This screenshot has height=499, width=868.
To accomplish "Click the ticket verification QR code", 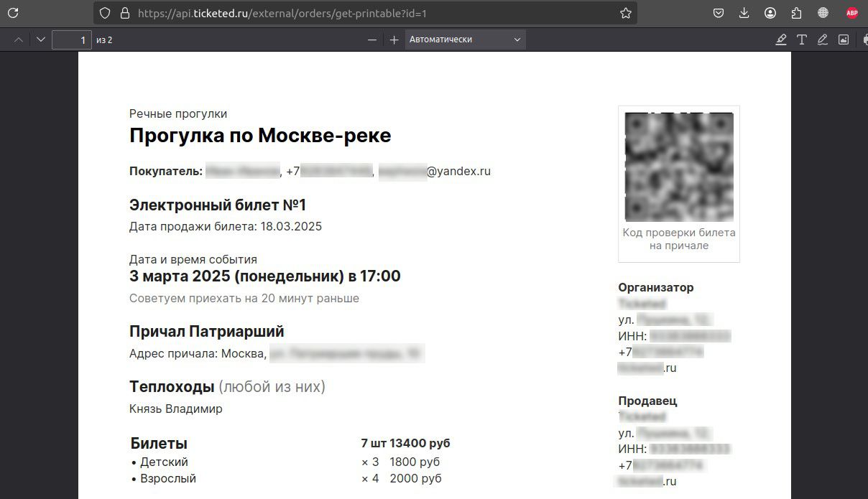I will (678, 165).
